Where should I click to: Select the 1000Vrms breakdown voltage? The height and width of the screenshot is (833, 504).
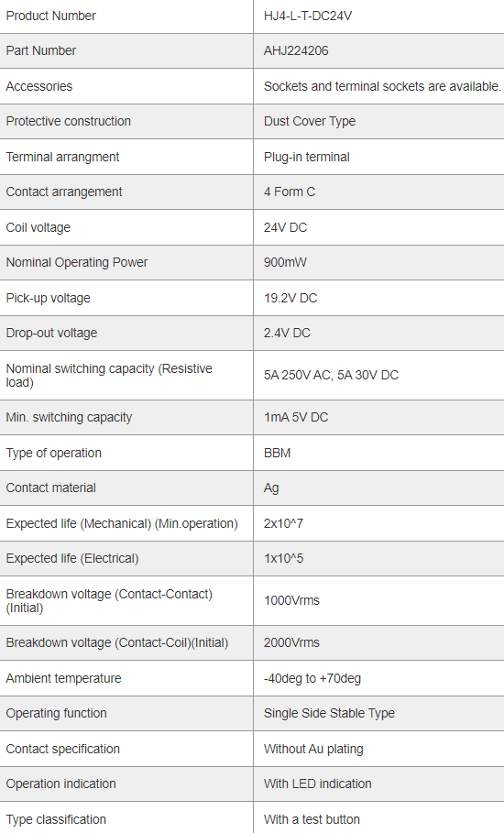coord(291,601)
